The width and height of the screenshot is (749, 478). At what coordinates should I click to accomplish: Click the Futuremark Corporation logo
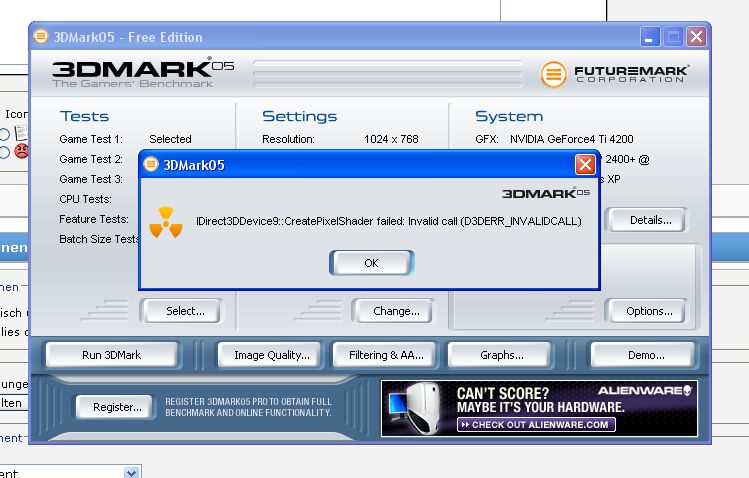[x=615, y=74]
